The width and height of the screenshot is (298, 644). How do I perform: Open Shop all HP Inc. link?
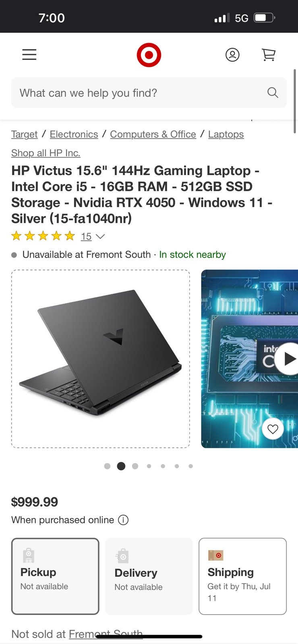click(x=46, y=153)
